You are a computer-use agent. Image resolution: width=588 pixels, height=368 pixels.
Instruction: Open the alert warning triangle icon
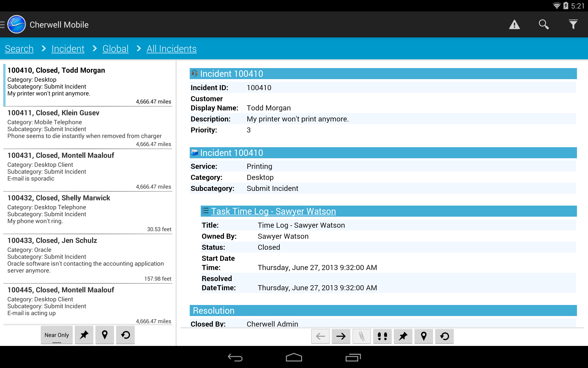coord(514,25)
